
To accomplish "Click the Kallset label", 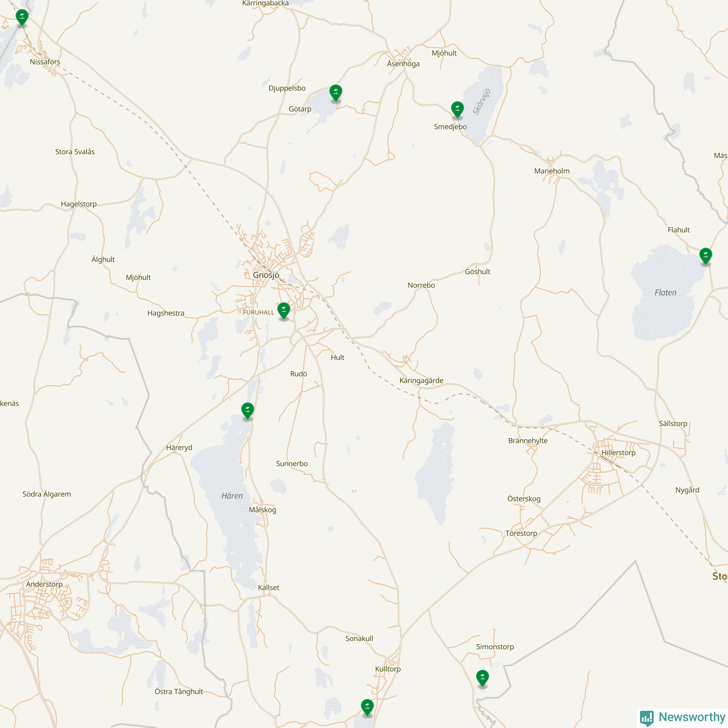I will tap(268, 588).
